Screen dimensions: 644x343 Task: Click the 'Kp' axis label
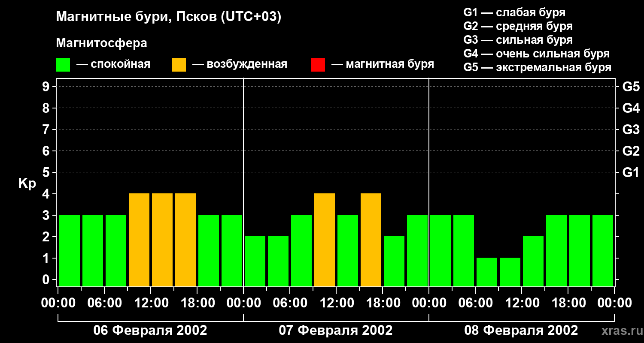coord(27,184)
